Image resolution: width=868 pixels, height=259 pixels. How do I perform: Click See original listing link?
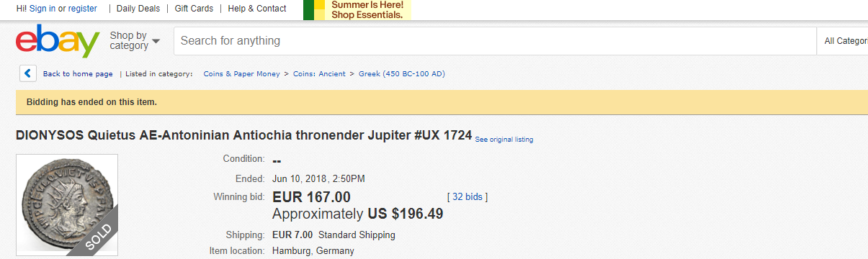[x=504, y=139]
